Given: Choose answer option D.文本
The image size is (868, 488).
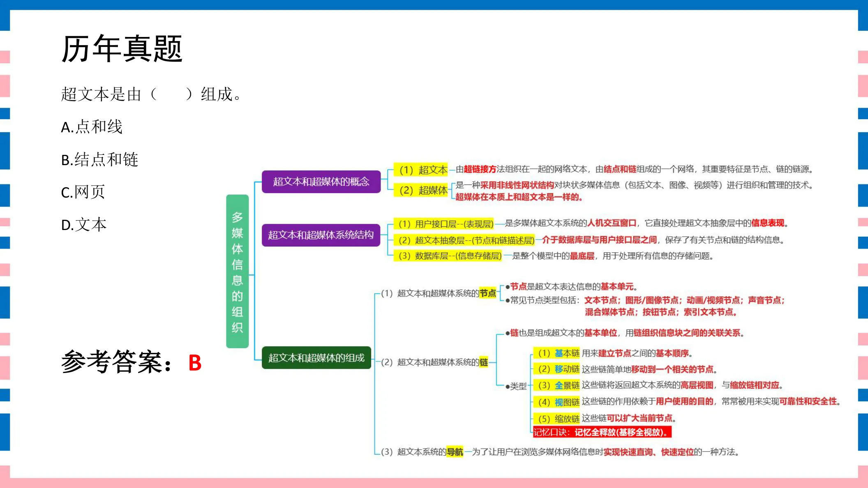Looking at the screenshot, I should point(84,225).
